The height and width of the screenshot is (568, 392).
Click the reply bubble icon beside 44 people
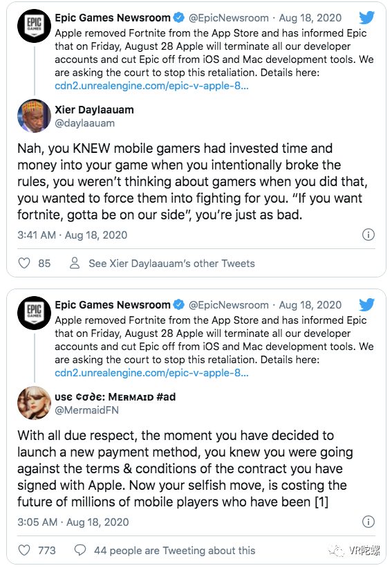[x=80, y=550]
